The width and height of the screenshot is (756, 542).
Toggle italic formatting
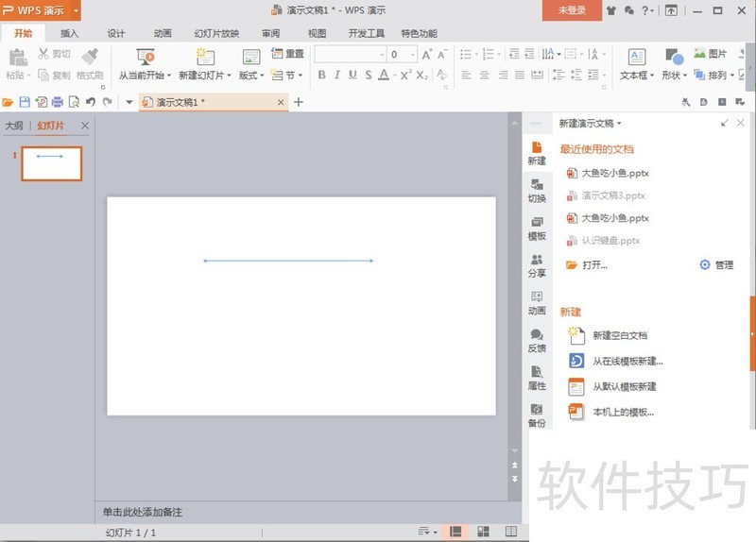coord(337,75)
